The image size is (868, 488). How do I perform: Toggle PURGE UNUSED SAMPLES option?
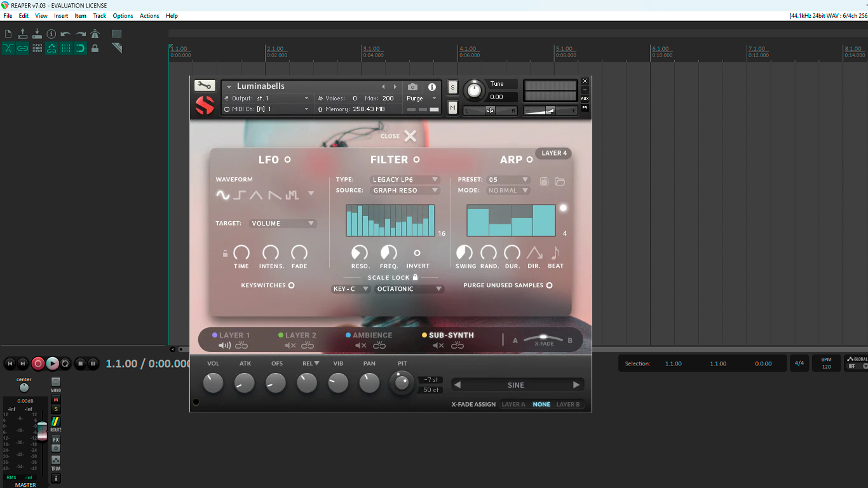550,285
